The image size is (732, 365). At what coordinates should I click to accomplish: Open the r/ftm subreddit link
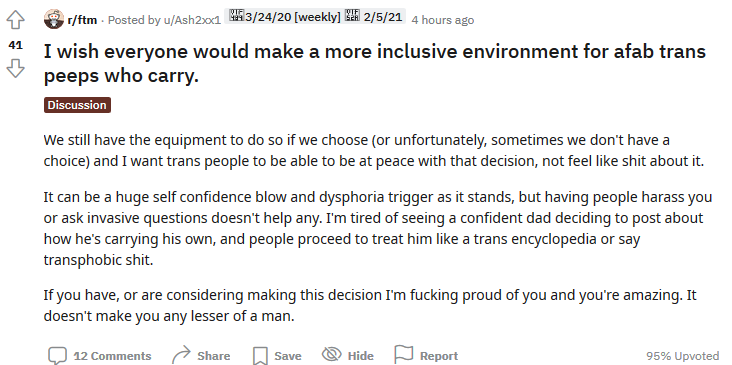83,20
